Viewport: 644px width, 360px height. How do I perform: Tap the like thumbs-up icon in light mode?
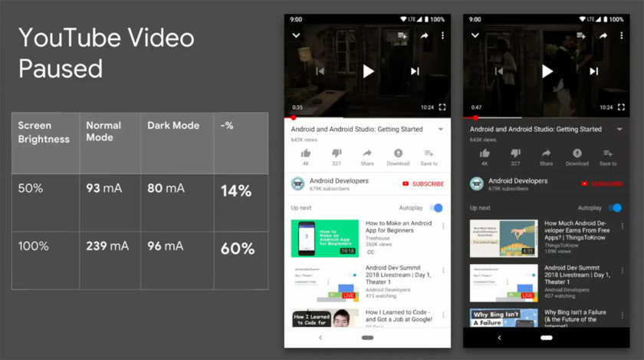(x=306, y=154)
